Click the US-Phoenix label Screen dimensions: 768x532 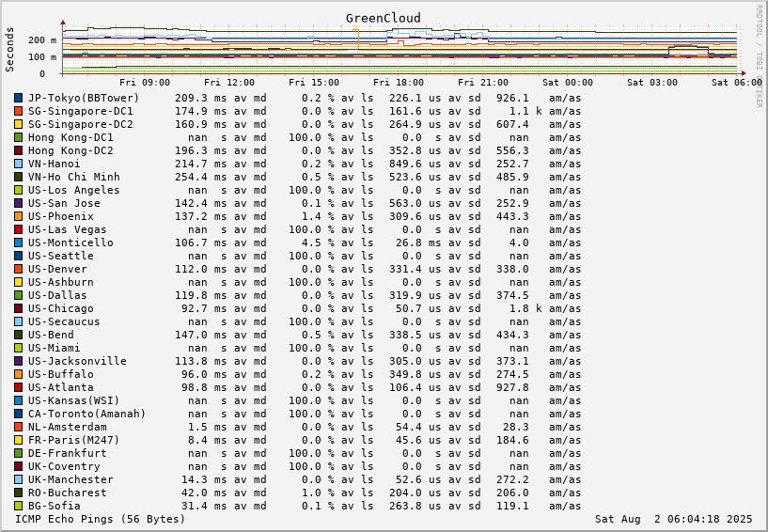(x=61, y=216)
